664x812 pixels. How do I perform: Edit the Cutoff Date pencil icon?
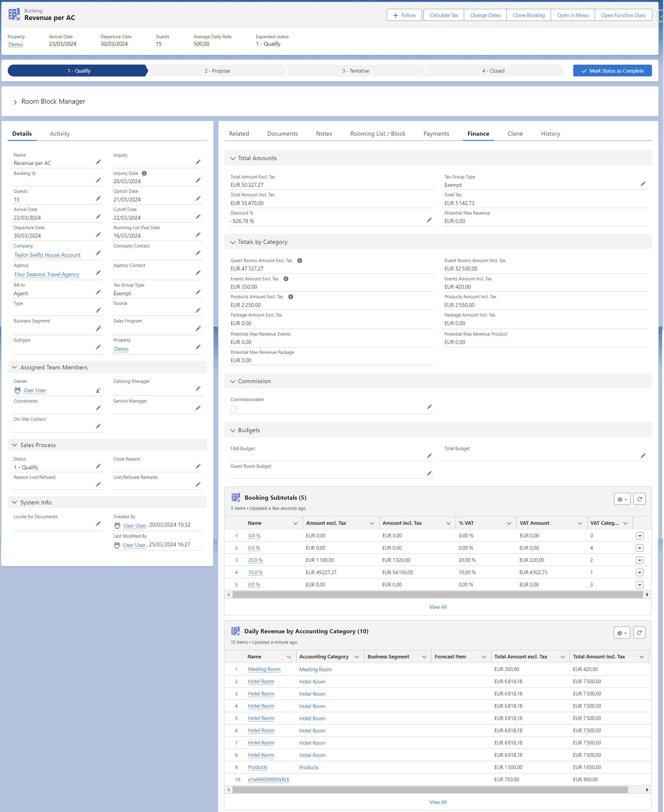pyautogui.click(x=198, y=217)
